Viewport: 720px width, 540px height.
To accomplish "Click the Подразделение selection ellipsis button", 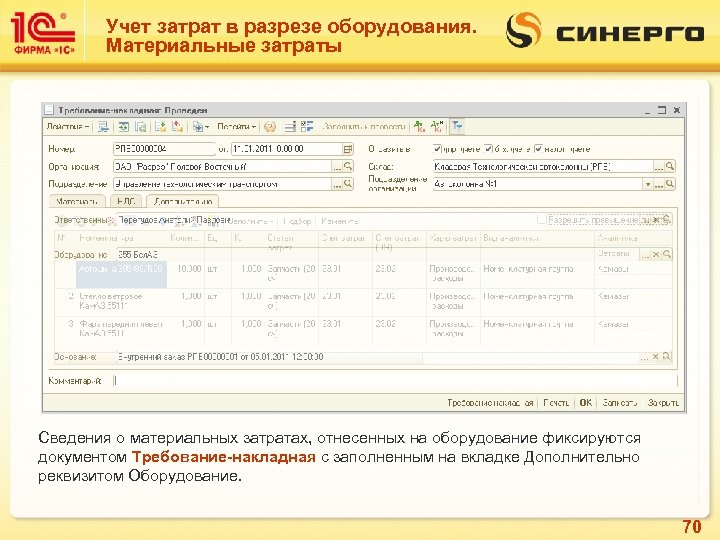I will click(x=337, y=184).
